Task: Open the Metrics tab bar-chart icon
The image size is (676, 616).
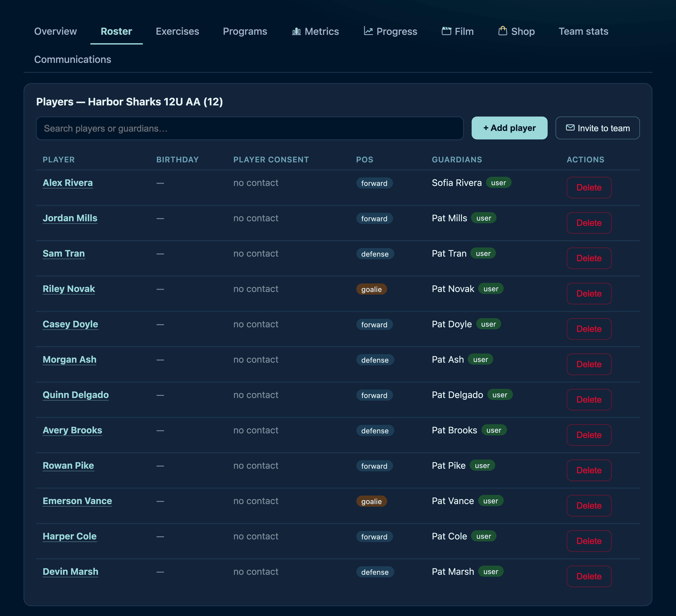Action: click(296, 31)
